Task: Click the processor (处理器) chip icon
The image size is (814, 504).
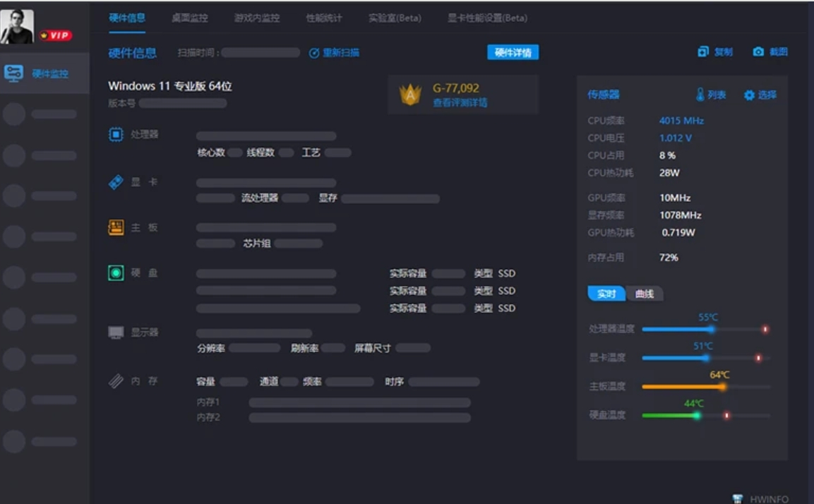Action: coord(116,134)
